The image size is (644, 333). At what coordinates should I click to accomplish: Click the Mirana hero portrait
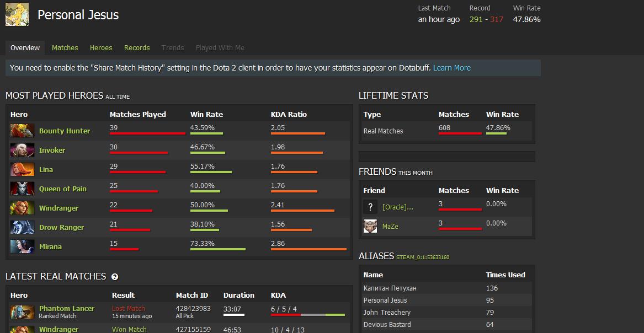[x=23, y=246]
